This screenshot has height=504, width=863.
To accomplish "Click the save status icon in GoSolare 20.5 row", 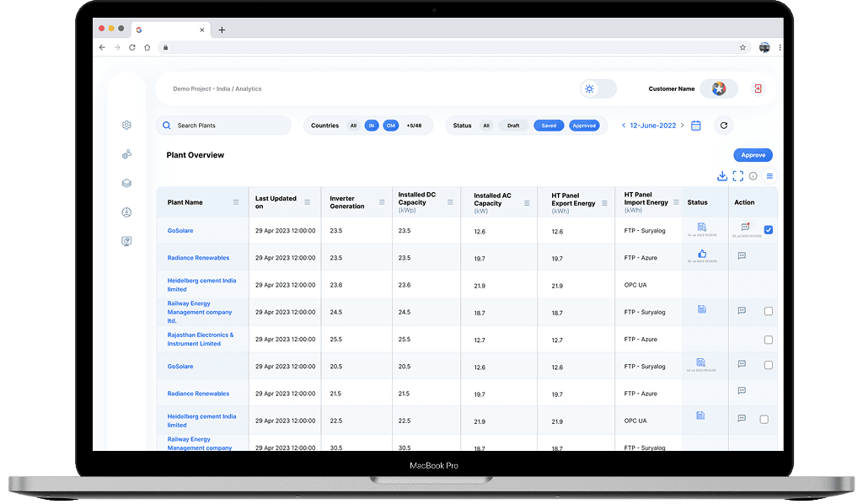I will pos(700,362).
